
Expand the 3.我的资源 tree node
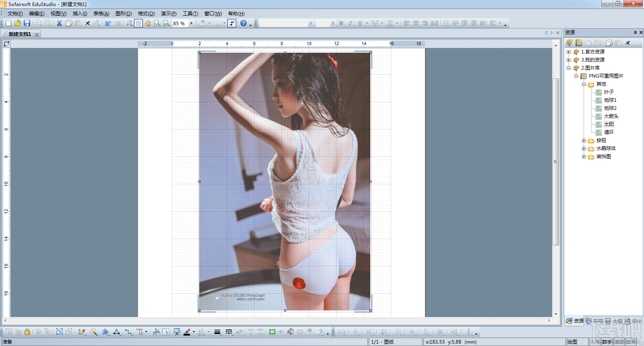tap(568, 60)
